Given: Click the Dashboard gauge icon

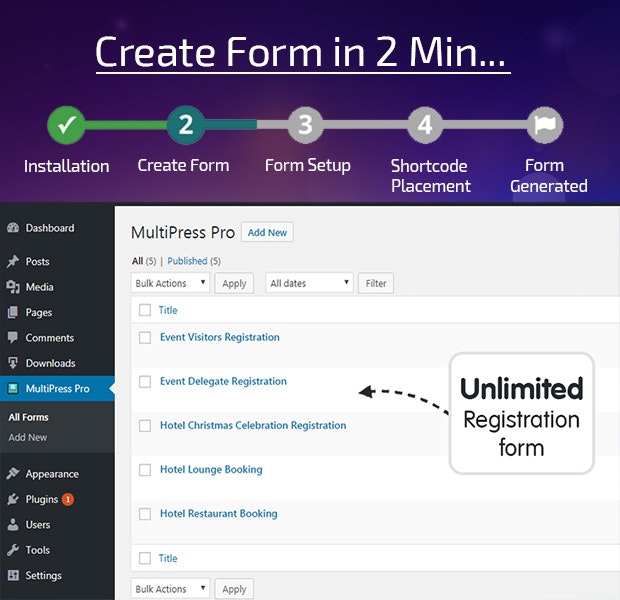Looking at the screenshot, I should tap(13, 227).
